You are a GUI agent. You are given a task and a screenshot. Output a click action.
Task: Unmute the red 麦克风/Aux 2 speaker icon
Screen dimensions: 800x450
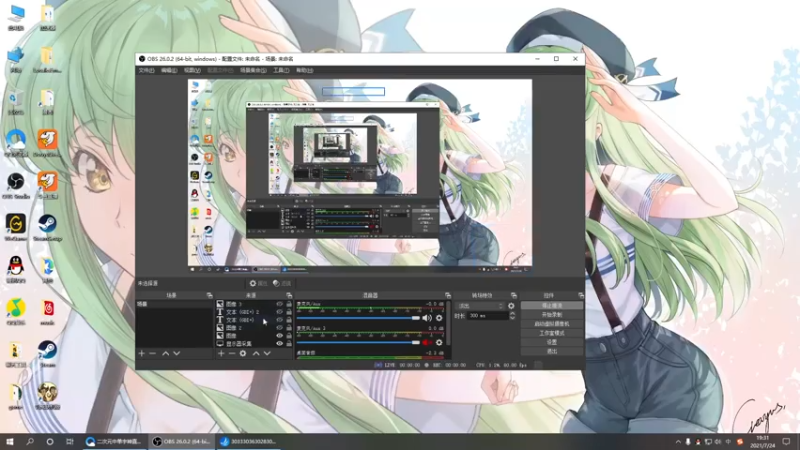click(427, 342)
